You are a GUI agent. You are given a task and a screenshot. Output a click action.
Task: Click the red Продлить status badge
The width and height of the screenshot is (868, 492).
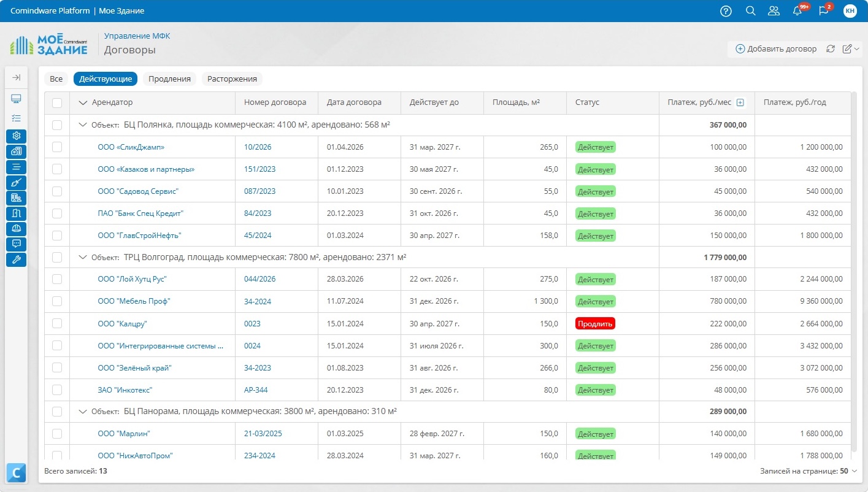tap(595, 324)
